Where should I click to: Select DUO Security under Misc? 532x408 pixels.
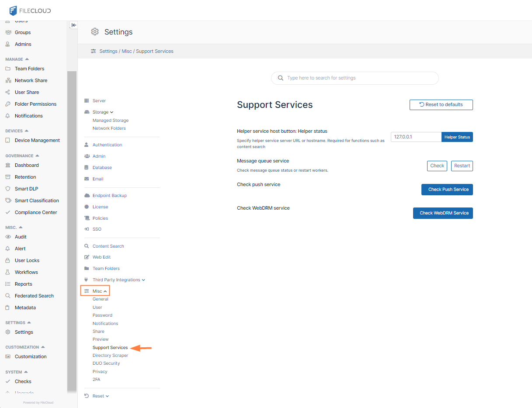pyautogui.click(x=106, y=363)
